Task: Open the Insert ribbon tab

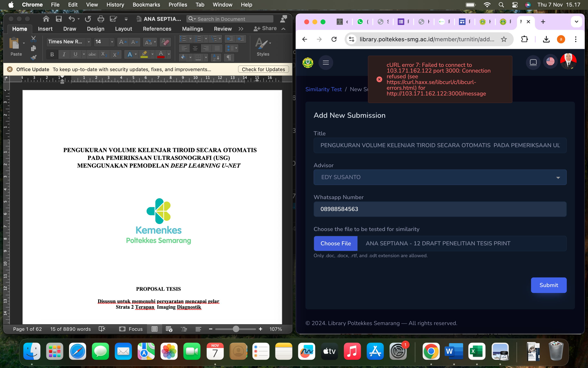Action: 45,29
